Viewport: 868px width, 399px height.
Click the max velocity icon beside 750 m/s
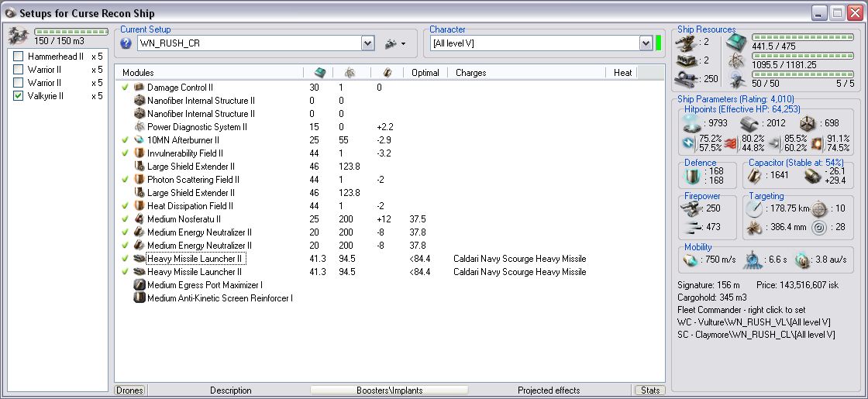tap(690, 260)
